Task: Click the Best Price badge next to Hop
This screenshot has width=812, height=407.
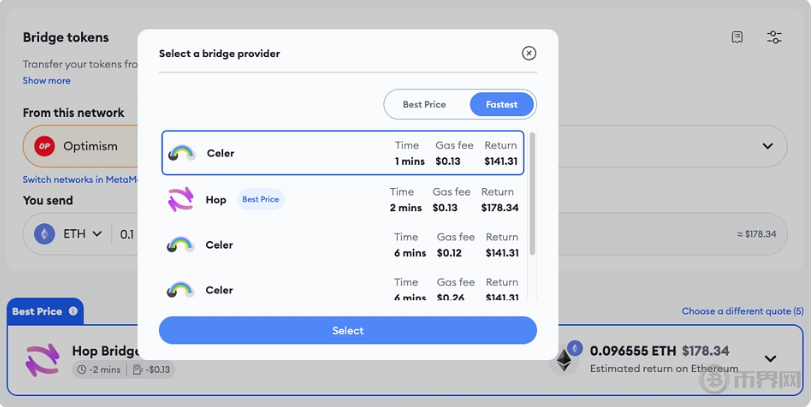Action: [x=260, y=199]
